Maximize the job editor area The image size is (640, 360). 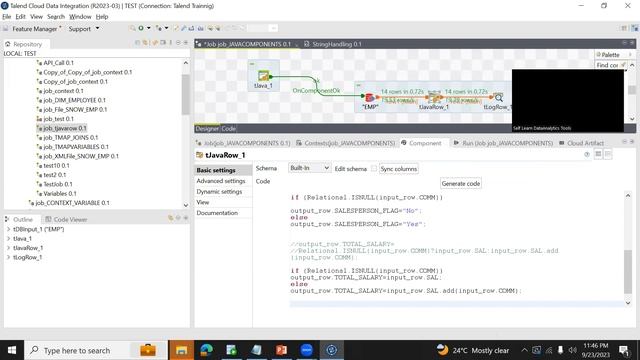coord(632,43)
